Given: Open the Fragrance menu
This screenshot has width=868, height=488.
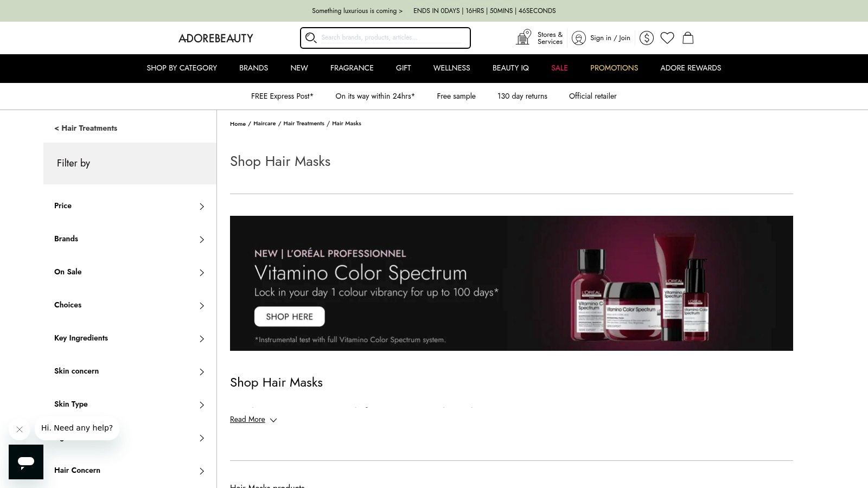Looking at the screenshot, I should 352,68.
